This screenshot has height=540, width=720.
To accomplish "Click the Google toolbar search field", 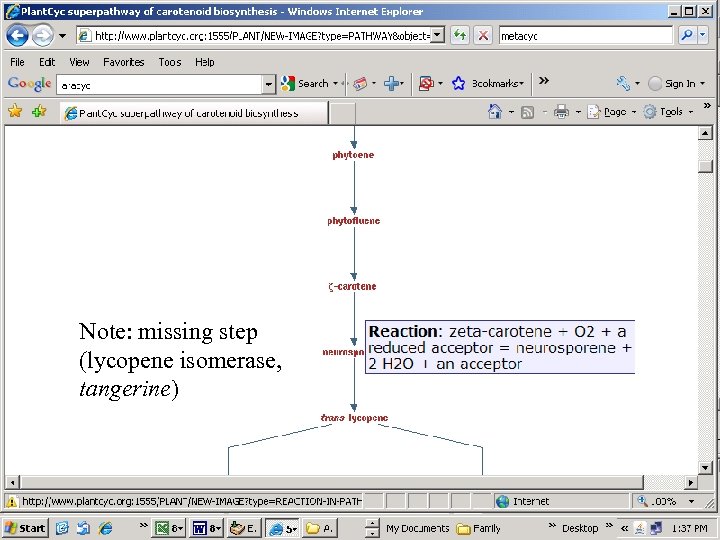I will [159, 85].
